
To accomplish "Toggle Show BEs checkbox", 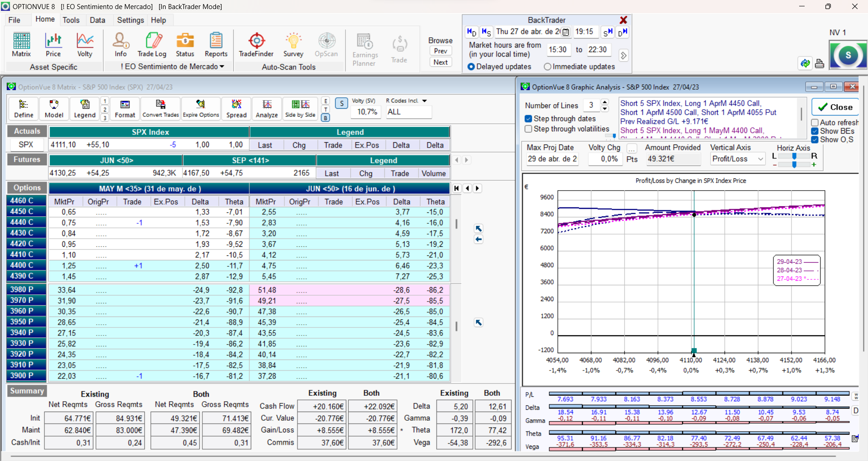I will point(815,131).
